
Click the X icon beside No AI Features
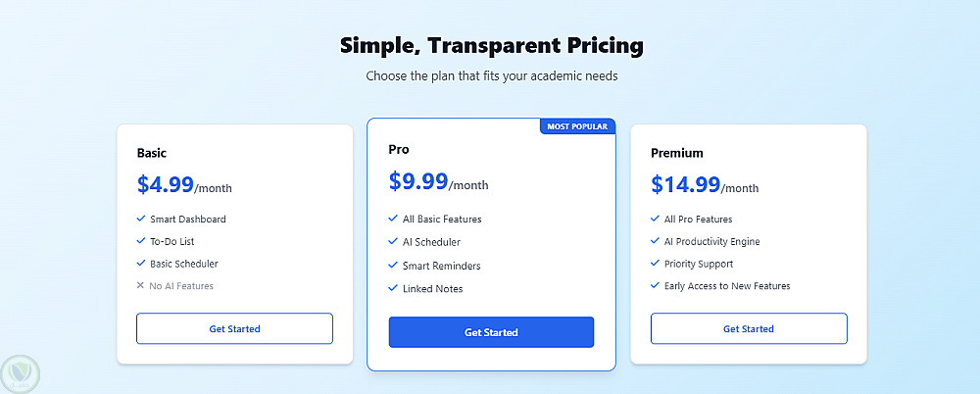[141, 286]
